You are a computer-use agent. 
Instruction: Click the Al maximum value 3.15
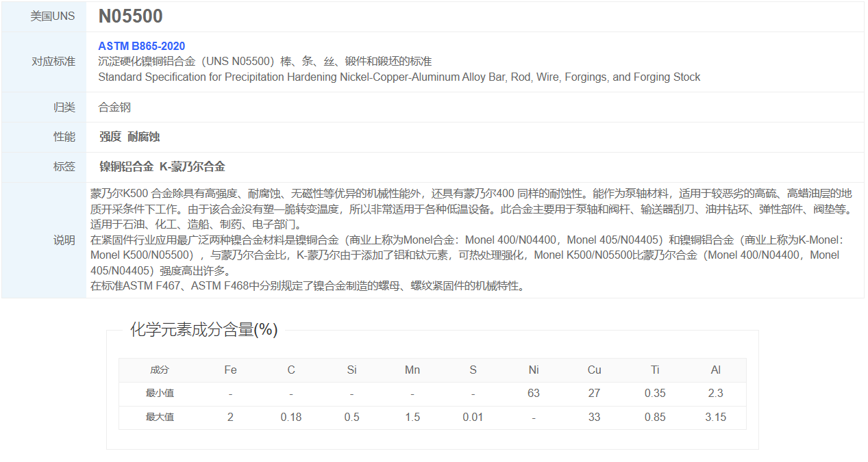(715, 417)
